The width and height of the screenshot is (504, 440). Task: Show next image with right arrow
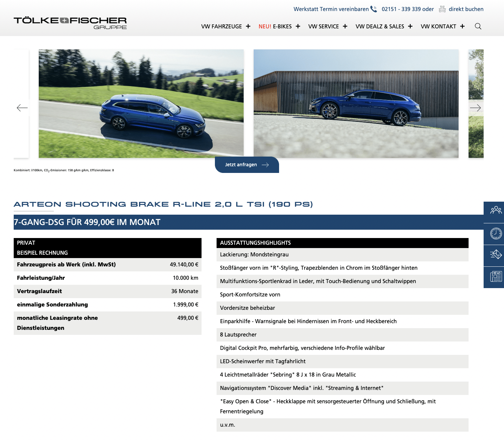pyautogui.click(x=475, y=108)
